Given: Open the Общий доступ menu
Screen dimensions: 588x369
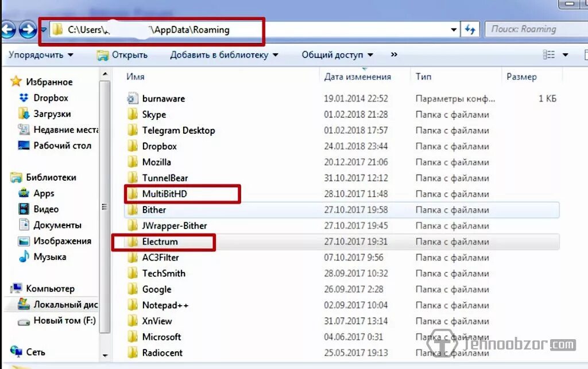Looking at the screenshot, I should pyautogui.click(x=337, y=55).
